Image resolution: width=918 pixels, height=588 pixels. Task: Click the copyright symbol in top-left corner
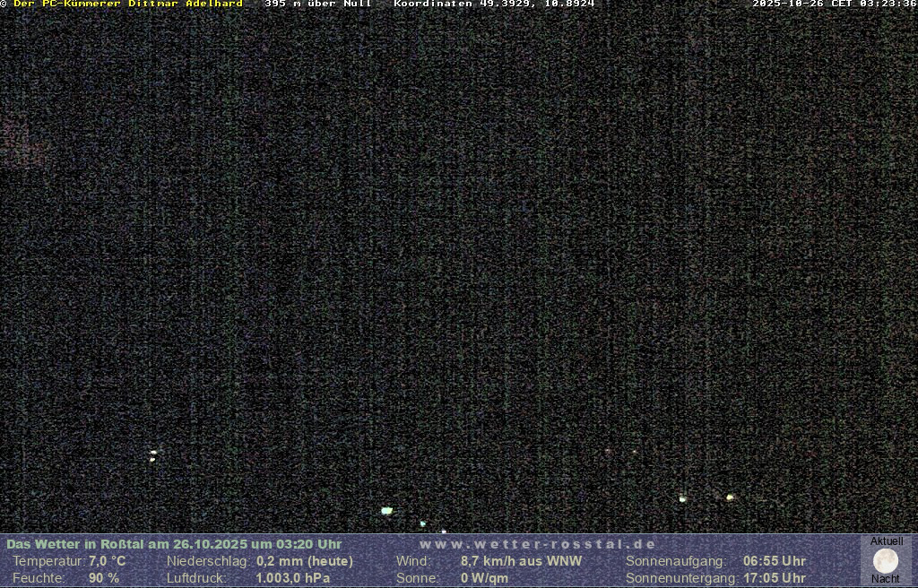pos(4,4)
